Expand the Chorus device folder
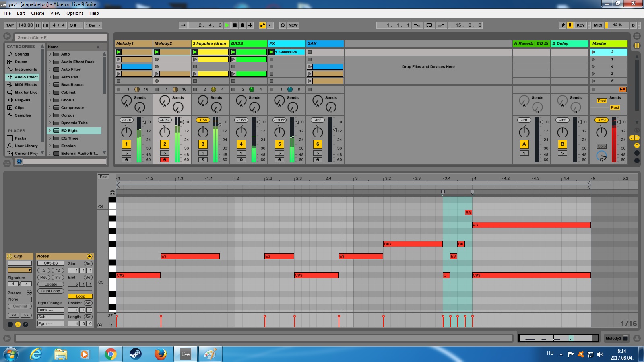 coord(50,100)
